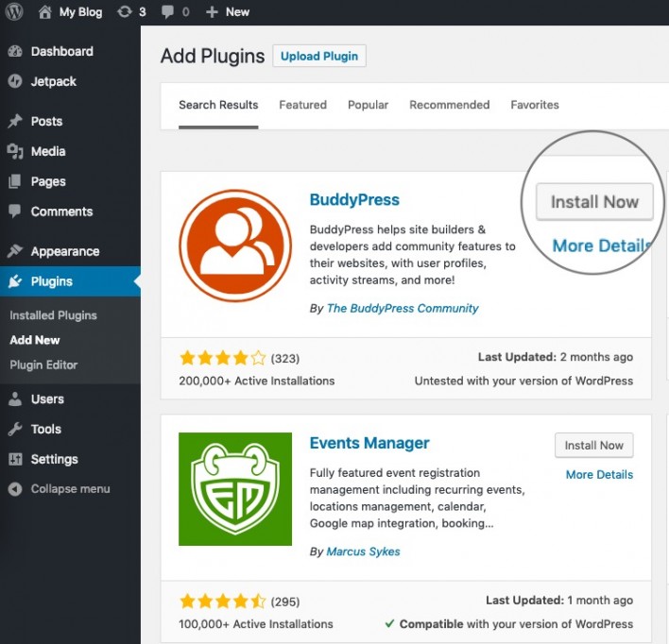Collapse the admin sidebar menu
This screenshot has width=669, height=644.
coord(59,489)
